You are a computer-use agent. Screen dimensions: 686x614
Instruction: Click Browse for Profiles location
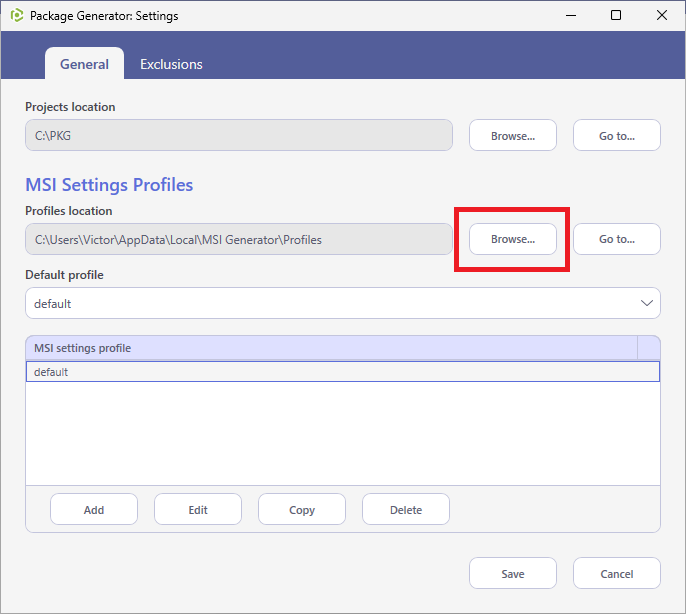tap(513, 239)
